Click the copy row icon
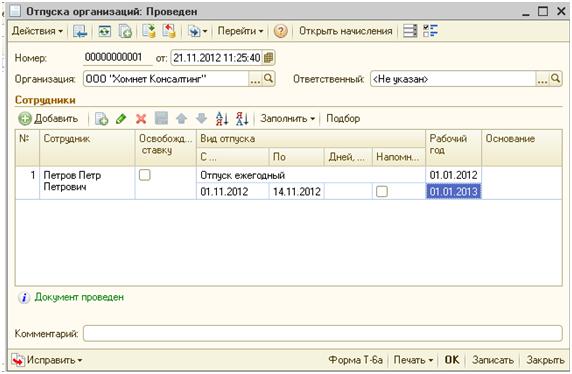This screenshot has height=374, width=572. pyautogui.click(x=101, y=119)
